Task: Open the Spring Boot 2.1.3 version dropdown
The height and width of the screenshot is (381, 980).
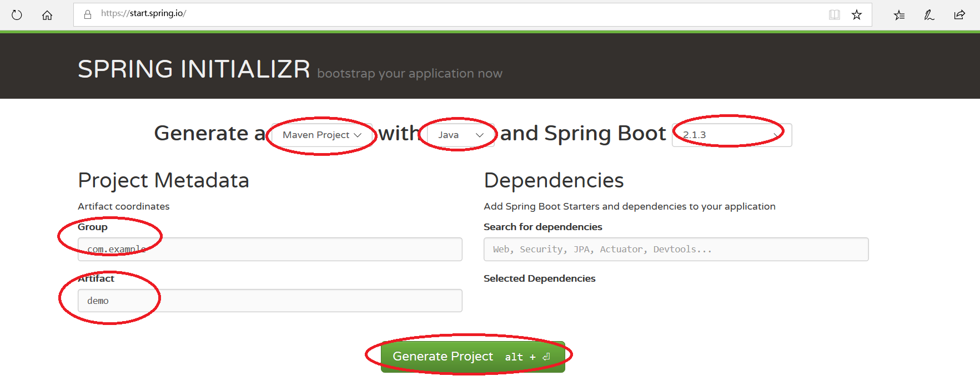Action: pos(732,135)
